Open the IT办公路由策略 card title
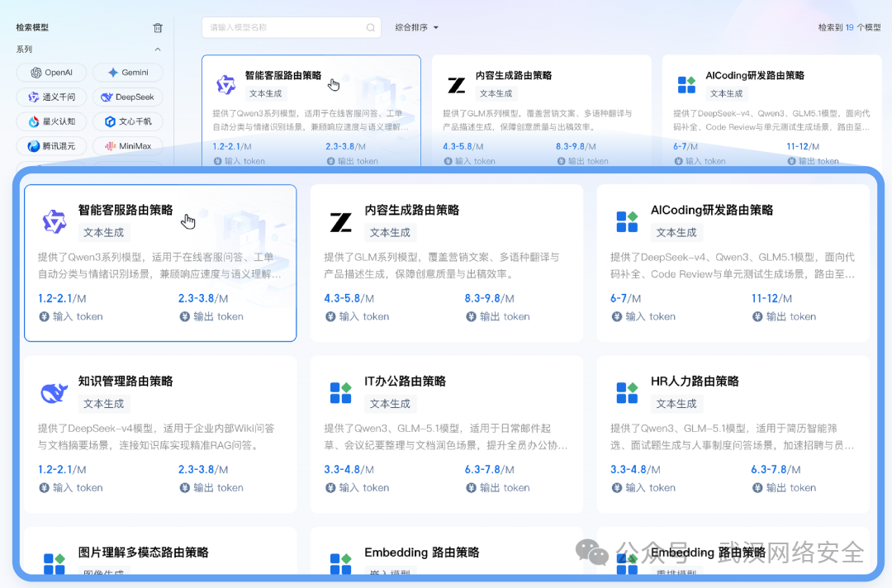 (405, 381)
